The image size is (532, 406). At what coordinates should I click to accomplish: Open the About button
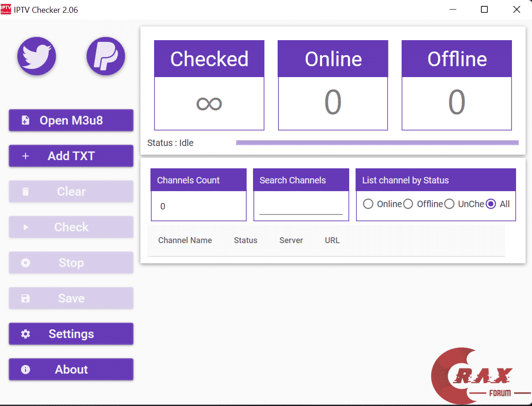point(71,370)
